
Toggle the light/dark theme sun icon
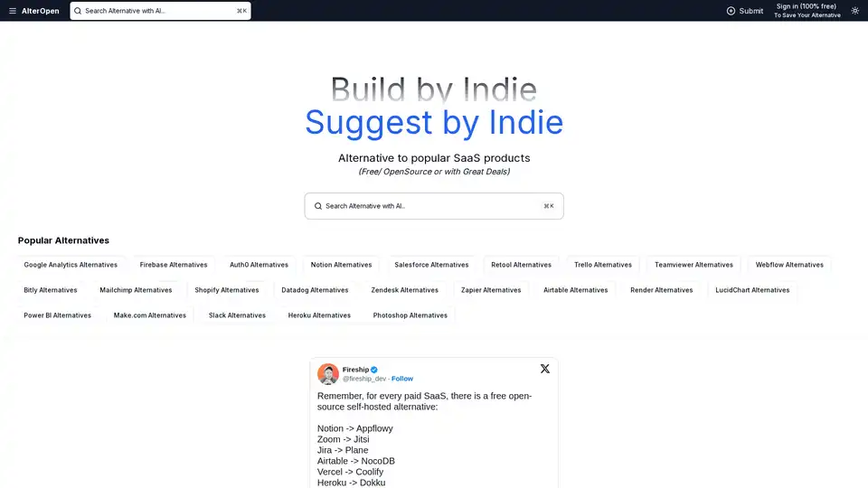pyautogui.click(x=855, y=11)
